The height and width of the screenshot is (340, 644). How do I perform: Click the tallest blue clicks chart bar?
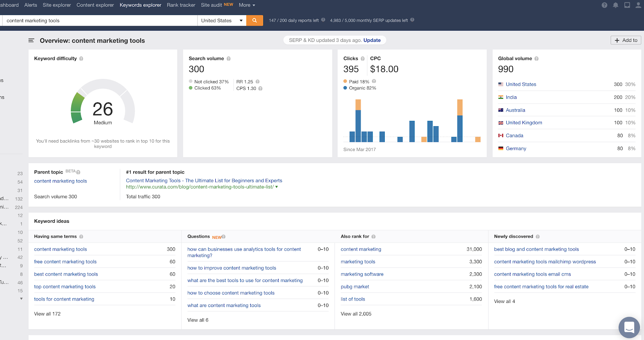point(358,126)
